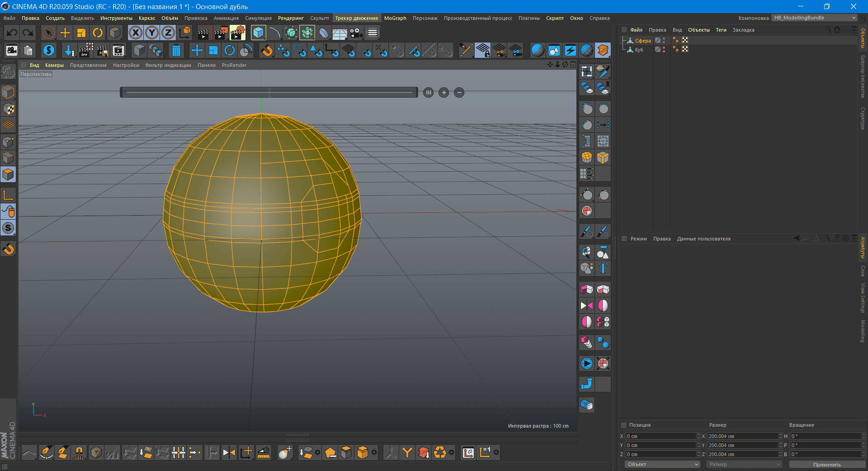Click the home icon in Objects manager
The width and height of the screenshot is (868, 471).
pyautogui.click(x=837, y=29)
